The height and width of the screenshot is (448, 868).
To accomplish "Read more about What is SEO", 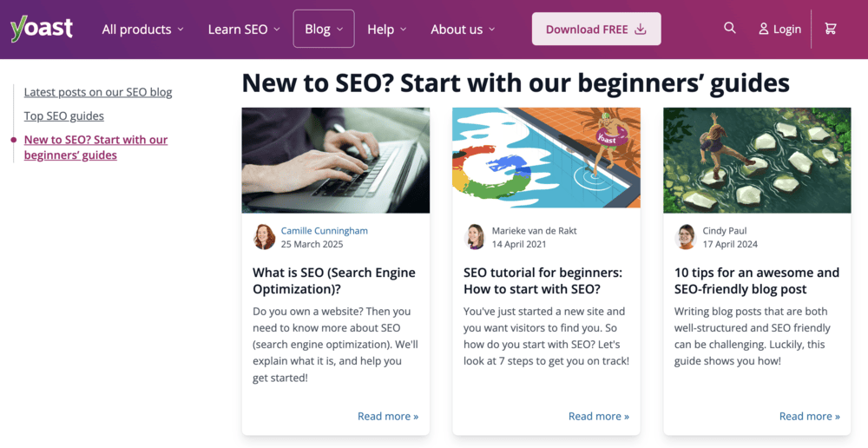I will coord(388,416).
